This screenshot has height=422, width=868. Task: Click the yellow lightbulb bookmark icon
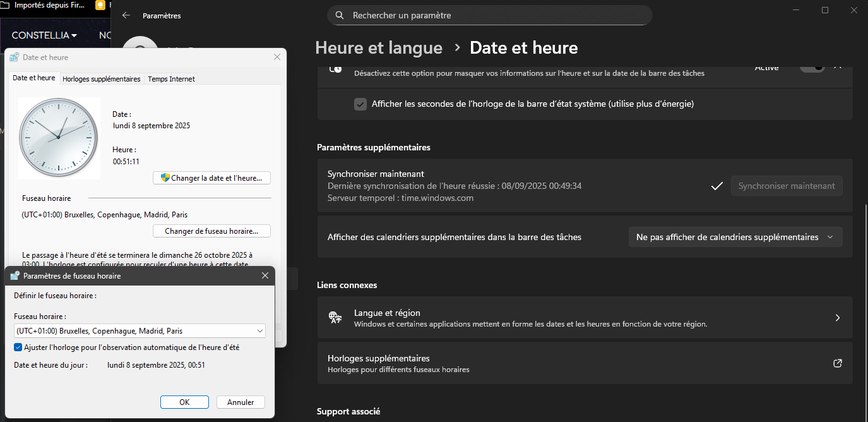click(100, 6)
